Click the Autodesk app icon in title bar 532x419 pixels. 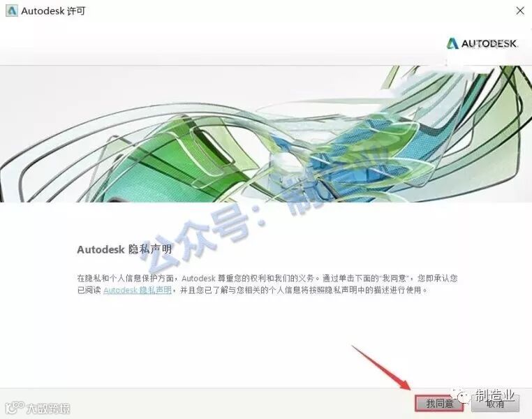click(12, 11)
